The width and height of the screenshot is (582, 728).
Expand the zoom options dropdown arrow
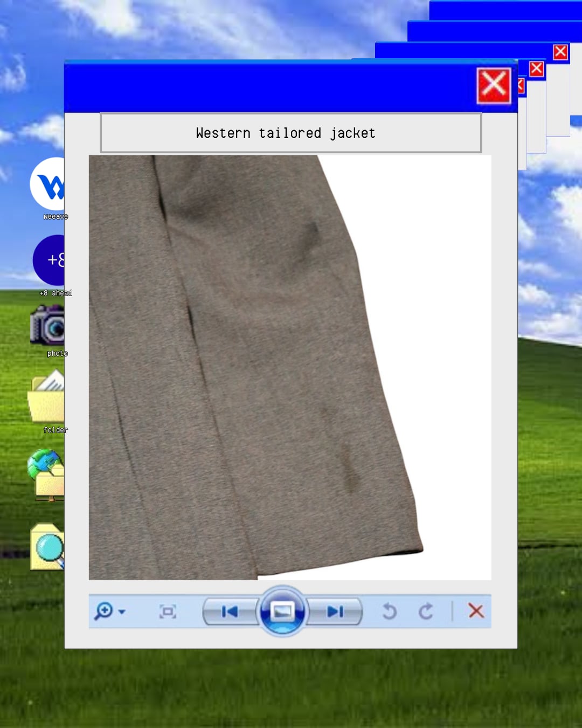pos(122,612)
